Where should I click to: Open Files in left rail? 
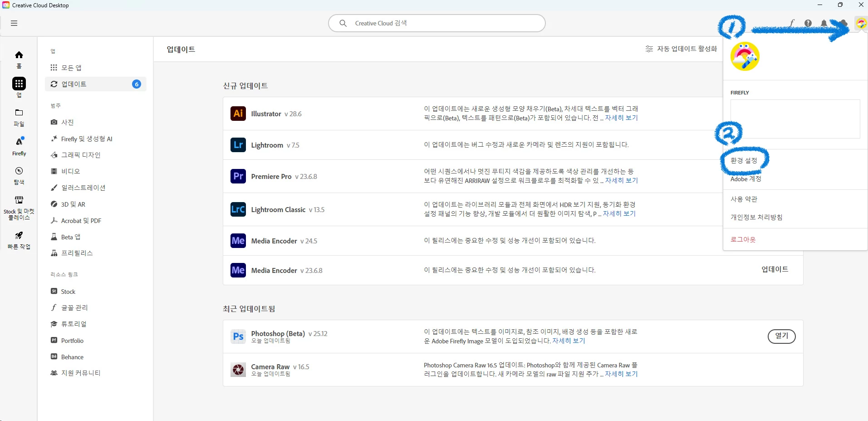click(19, 117)
